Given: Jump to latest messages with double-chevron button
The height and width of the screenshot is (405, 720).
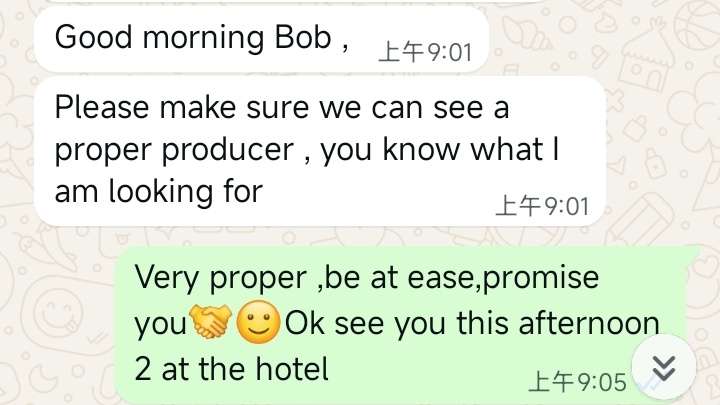Looking at the screenshot, I should click(664, 367).
